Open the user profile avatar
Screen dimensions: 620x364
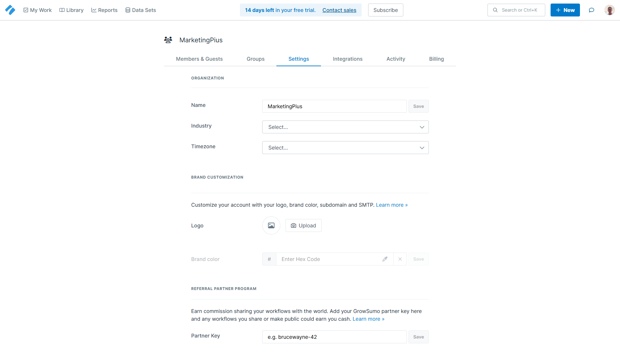click(609, 10)
